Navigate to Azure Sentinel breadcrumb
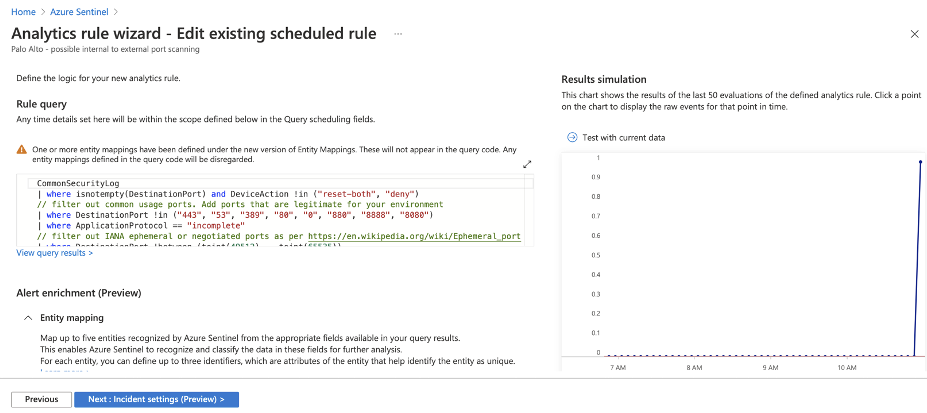This screenshot has height=413, width=927. coord(80,11)
